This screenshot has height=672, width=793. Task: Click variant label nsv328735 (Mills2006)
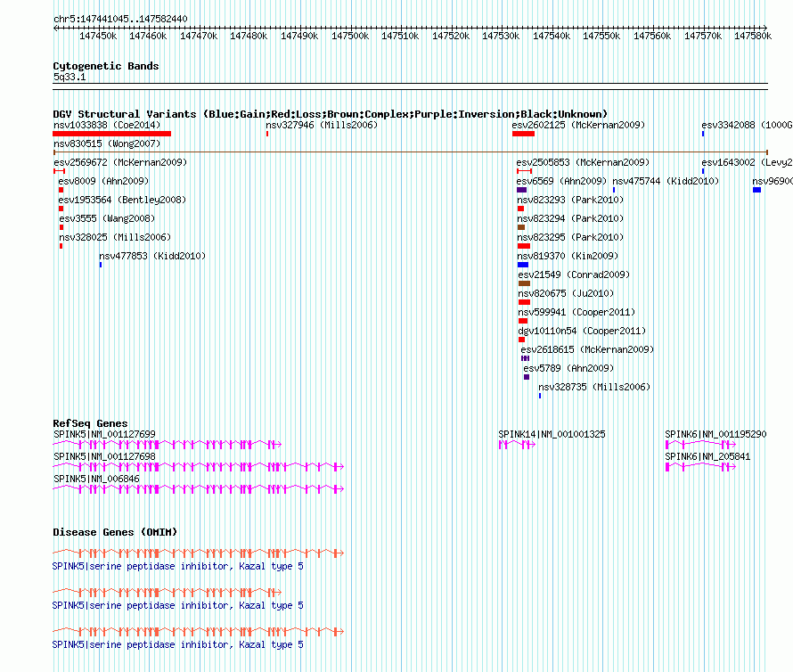coord(594,387)
